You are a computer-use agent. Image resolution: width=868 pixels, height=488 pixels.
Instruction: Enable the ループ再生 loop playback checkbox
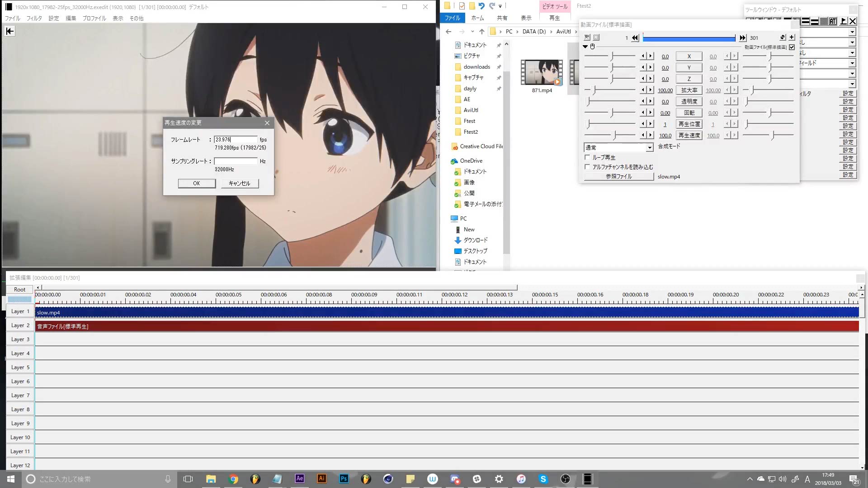click(587, 157)
